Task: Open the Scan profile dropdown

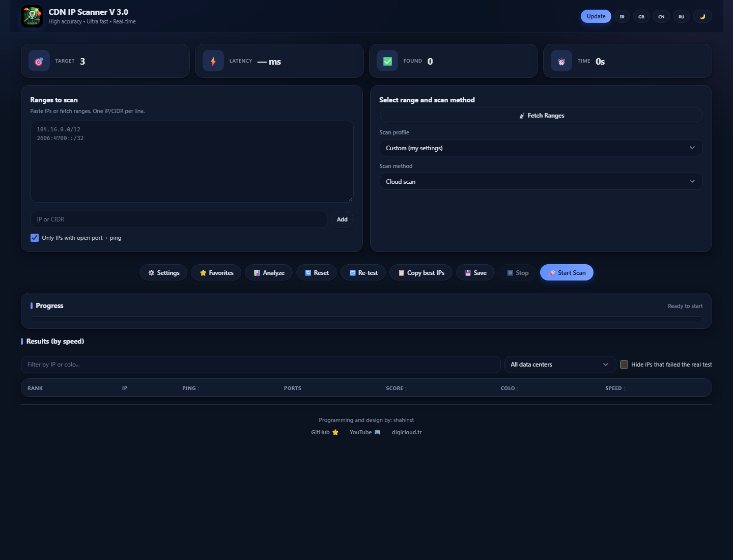Action: click(541, 148)
